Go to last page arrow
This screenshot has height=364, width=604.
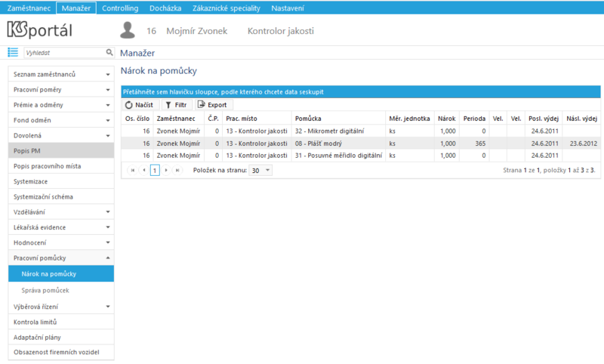[x=177, y=170]
